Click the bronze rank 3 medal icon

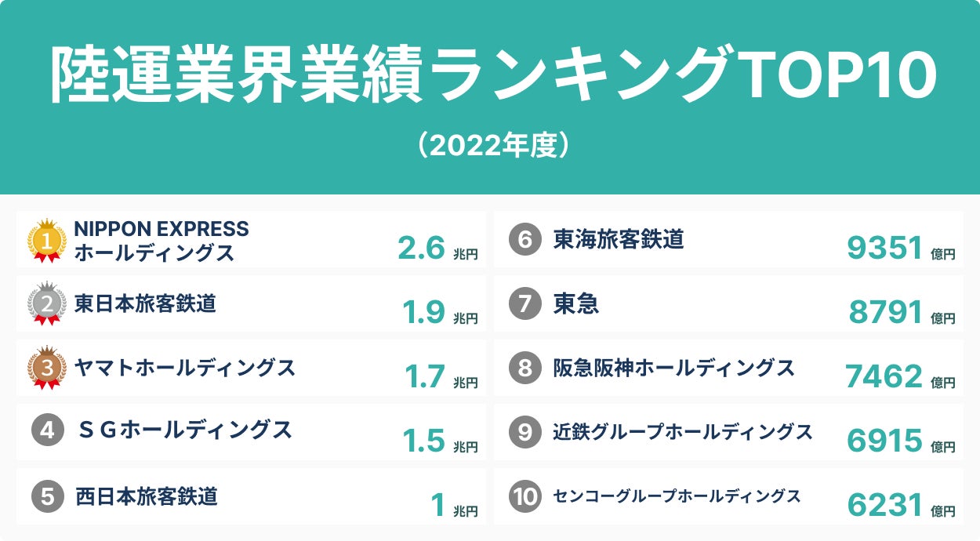click(x=46, y=368)
